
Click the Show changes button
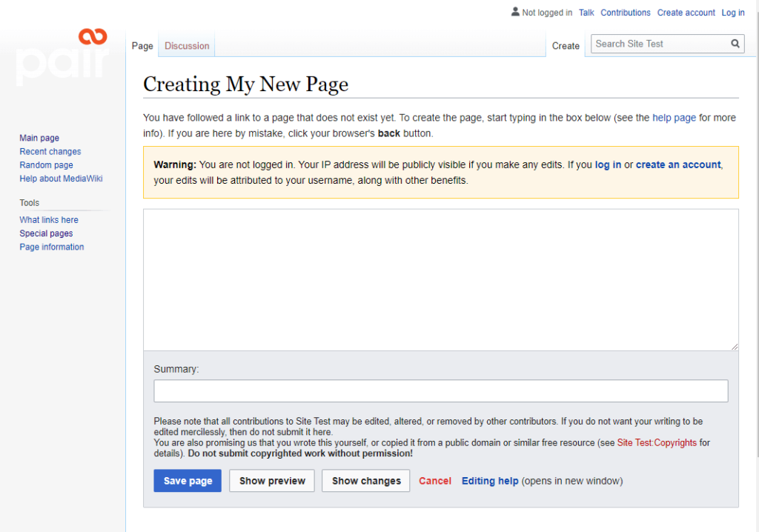tap(366, 481)
